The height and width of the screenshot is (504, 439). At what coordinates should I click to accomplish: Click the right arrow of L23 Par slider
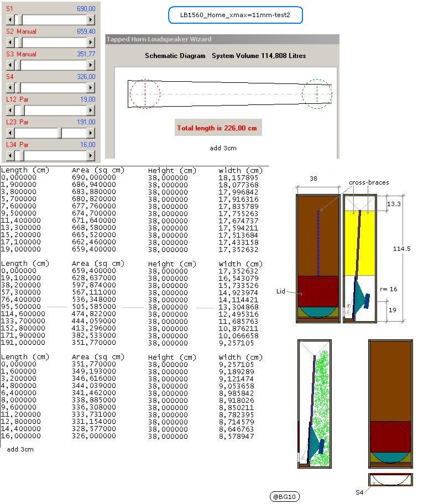point(91,133)
